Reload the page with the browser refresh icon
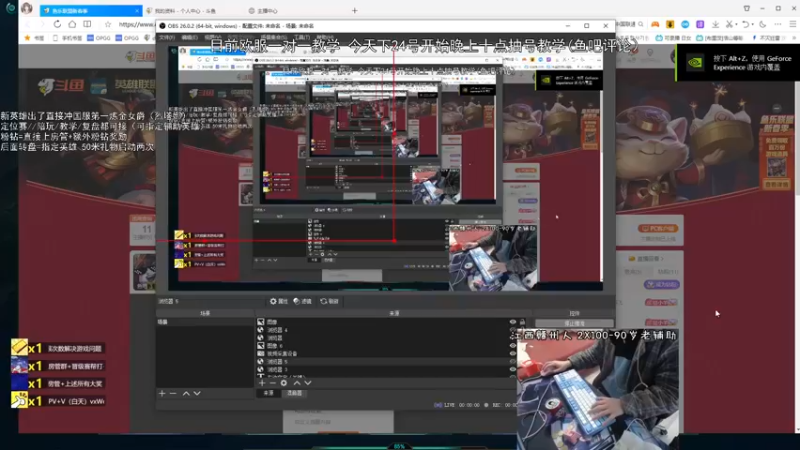This screenshot has height=450, width=800. click(57, 24)
